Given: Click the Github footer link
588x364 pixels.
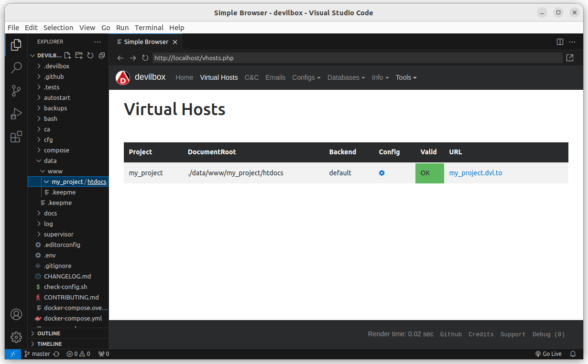Looking at the screenshot, I should [451, 334].
